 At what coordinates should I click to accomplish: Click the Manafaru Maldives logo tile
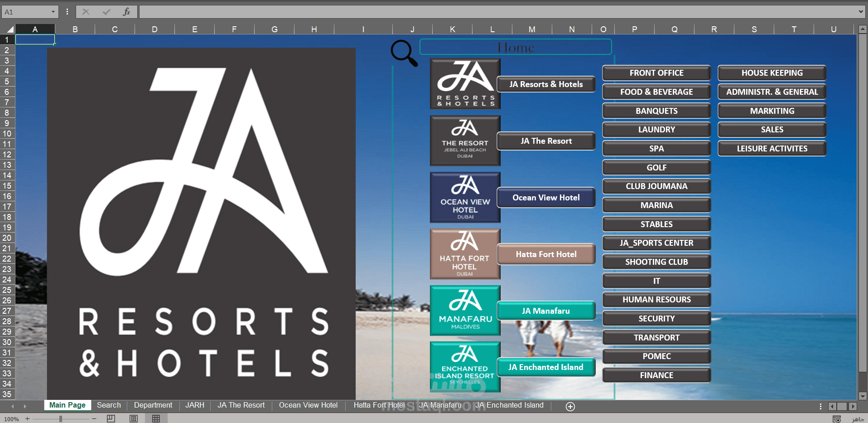pyautogui.click(x=465, y=311)
